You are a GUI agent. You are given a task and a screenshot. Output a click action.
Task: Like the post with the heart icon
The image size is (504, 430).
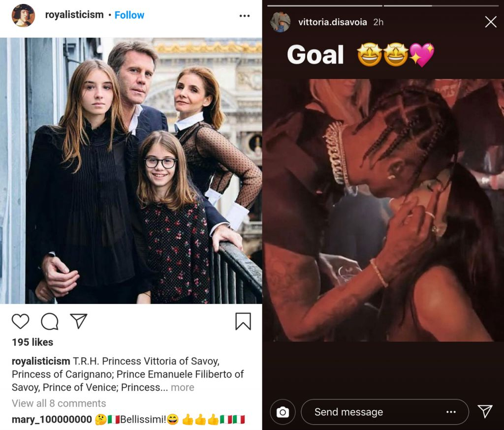(x=21, y=321)
